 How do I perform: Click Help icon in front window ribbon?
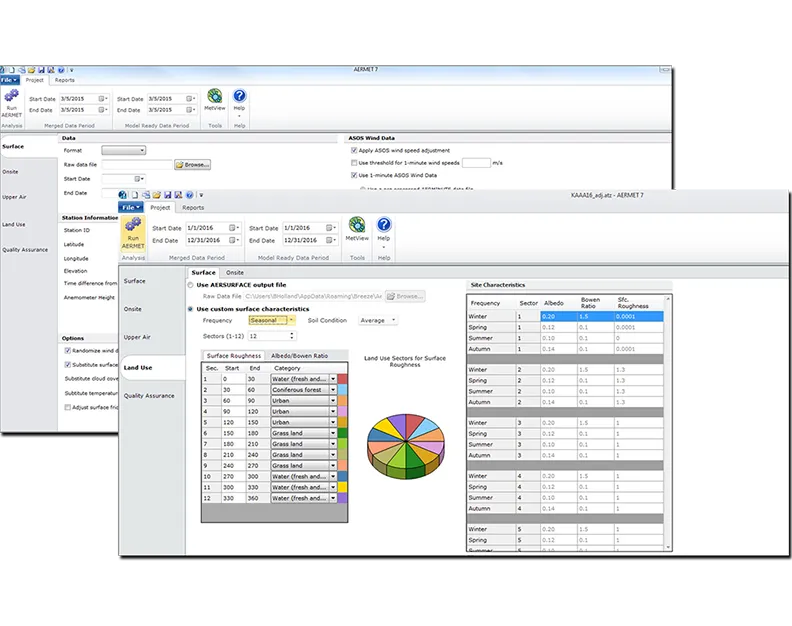point(384,229)
